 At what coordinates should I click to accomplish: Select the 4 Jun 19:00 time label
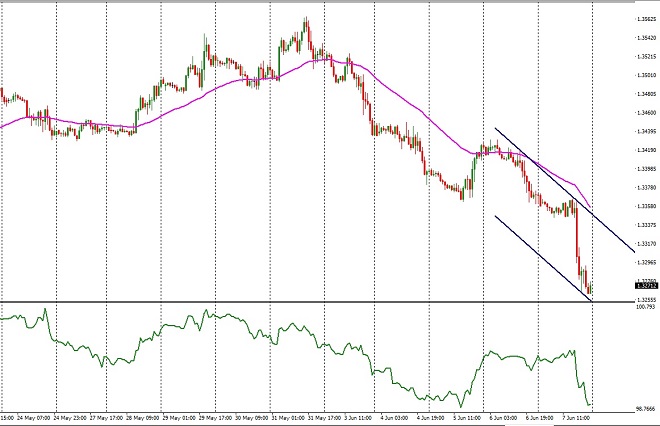pyautogui.click(x=431, y=418)
